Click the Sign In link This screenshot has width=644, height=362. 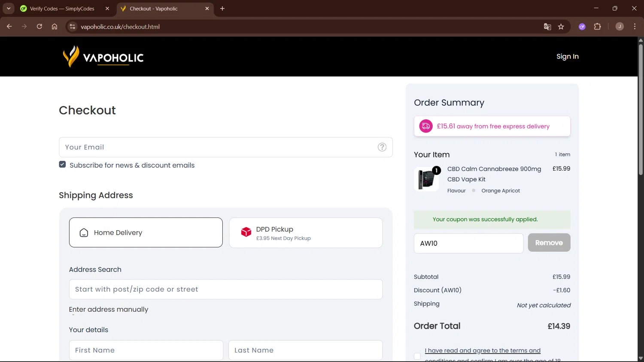tap(568, 57)
